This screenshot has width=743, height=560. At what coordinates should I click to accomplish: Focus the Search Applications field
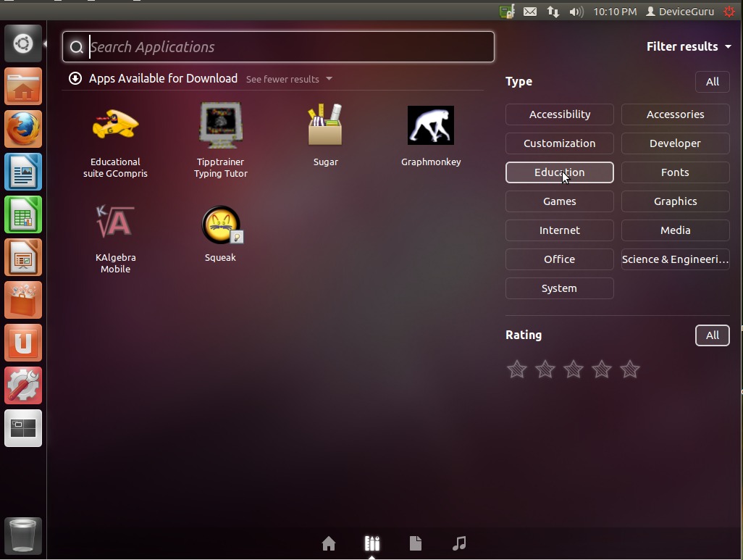pyautogui.click(x=278, y=46)
